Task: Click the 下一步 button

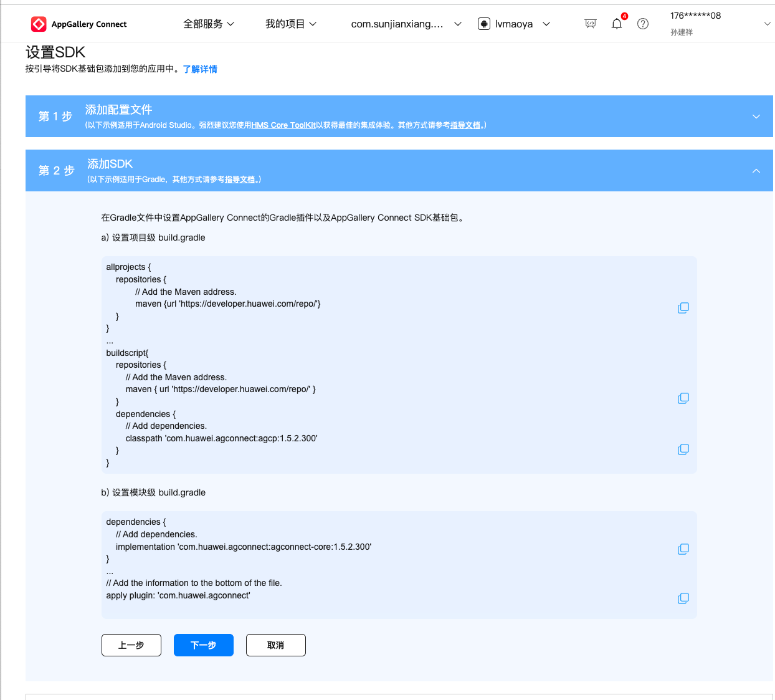Action: (x=204, y=645)
